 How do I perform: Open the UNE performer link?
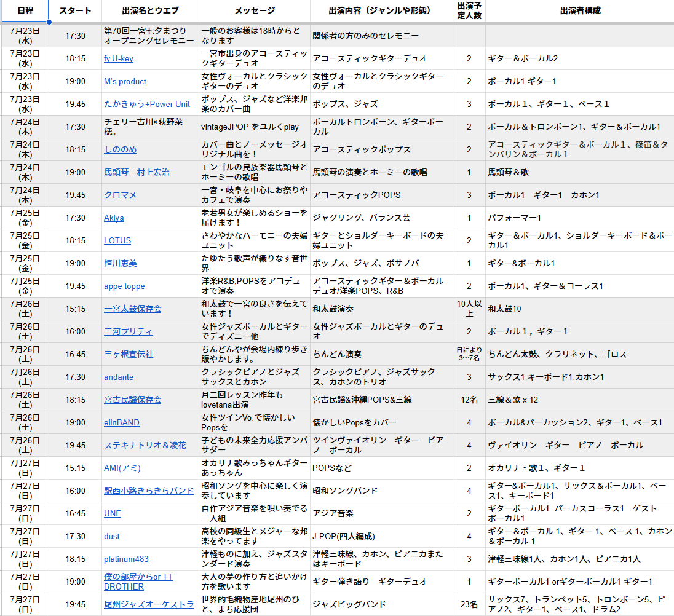(x=112, y=514)
